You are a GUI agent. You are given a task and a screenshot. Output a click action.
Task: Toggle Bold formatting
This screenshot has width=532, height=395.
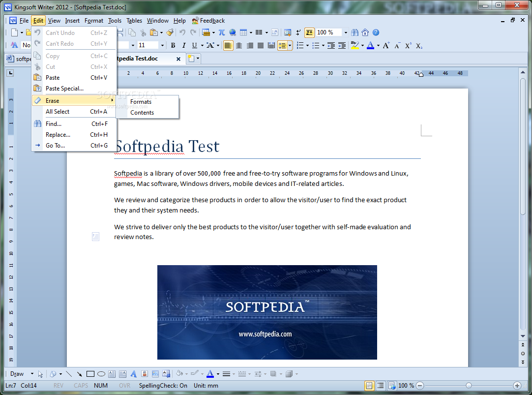173,45
